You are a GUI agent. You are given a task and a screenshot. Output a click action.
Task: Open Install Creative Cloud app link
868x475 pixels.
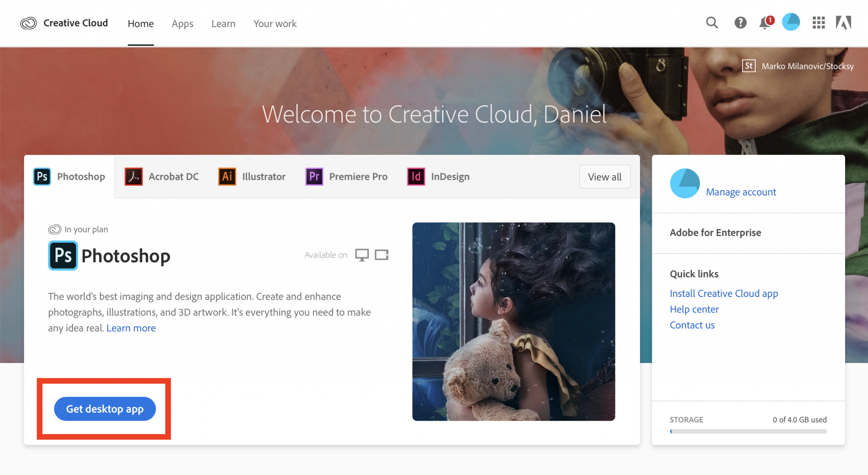(724, 293)
